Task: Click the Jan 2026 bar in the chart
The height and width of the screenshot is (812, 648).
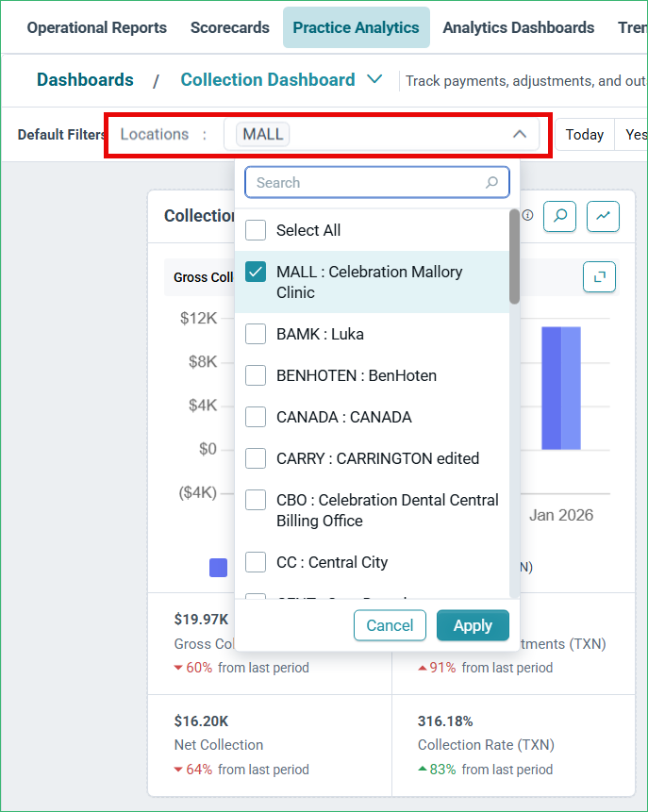Action: click(561, 388)
